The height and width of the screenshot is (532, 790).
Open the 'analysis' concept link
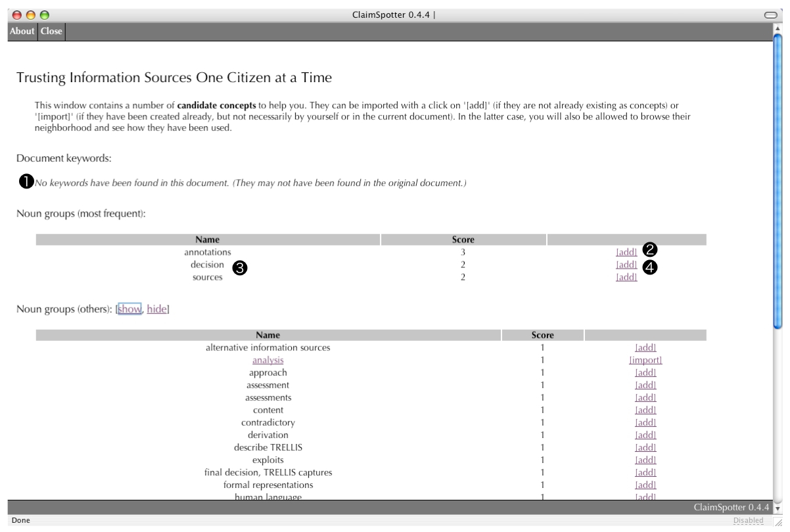[267, 361]
